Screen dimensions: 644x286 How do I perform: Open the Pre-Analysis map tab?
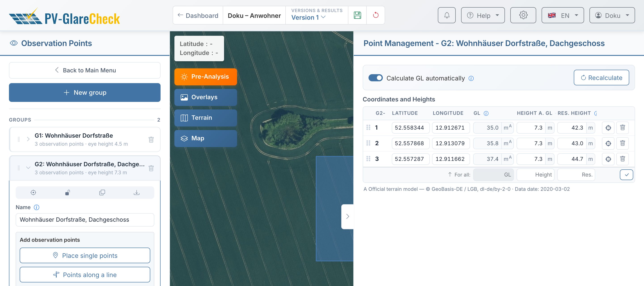205,77
